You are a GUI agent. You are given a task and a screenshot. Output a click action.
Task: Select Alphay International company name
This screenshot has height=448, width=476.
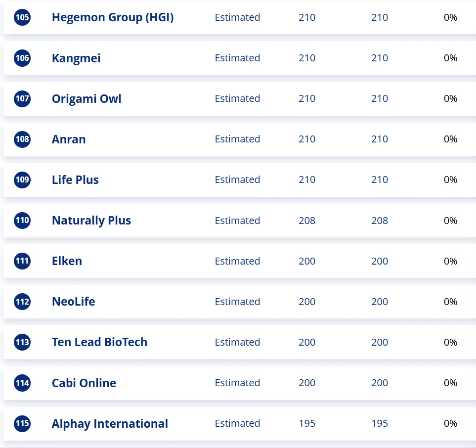tap(110, 424)
